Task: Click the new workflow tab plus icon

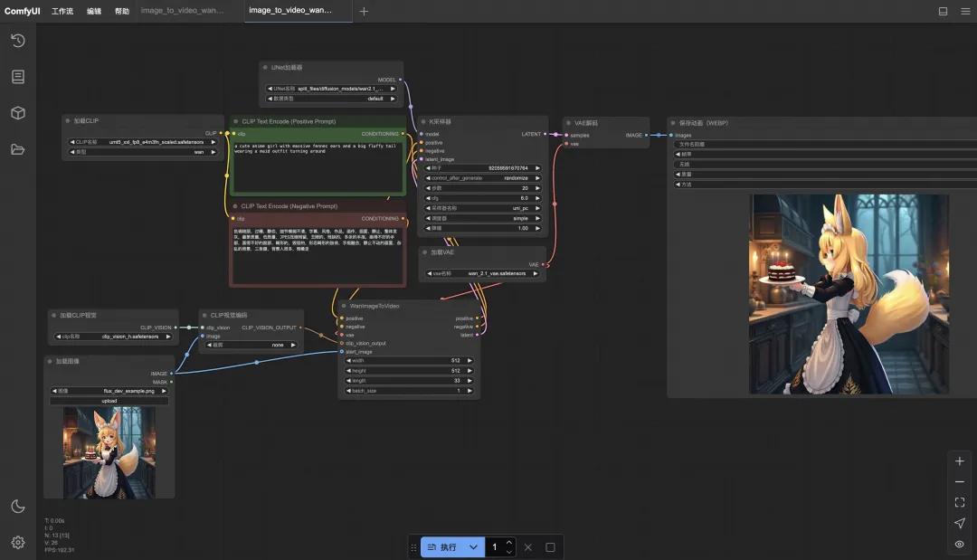Action: tap(364, 12)
